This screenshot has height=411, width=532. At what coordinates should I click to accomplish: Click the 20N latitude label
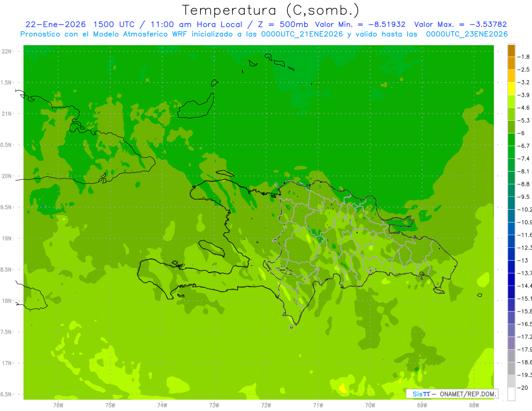7,176
